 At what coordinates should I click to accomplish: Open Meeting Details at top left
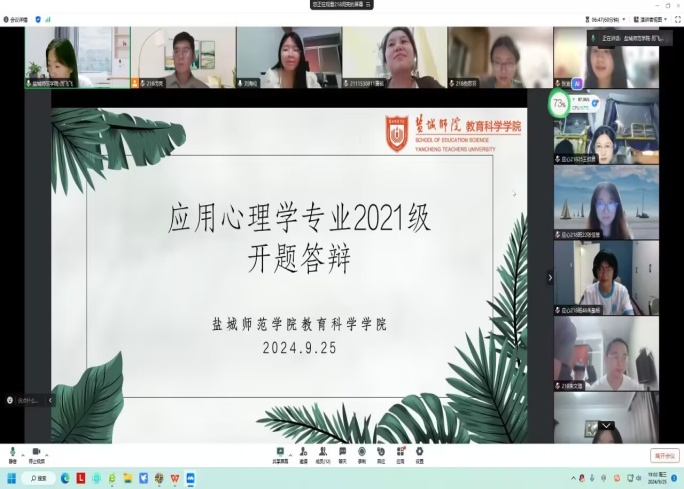pos(14,19)
